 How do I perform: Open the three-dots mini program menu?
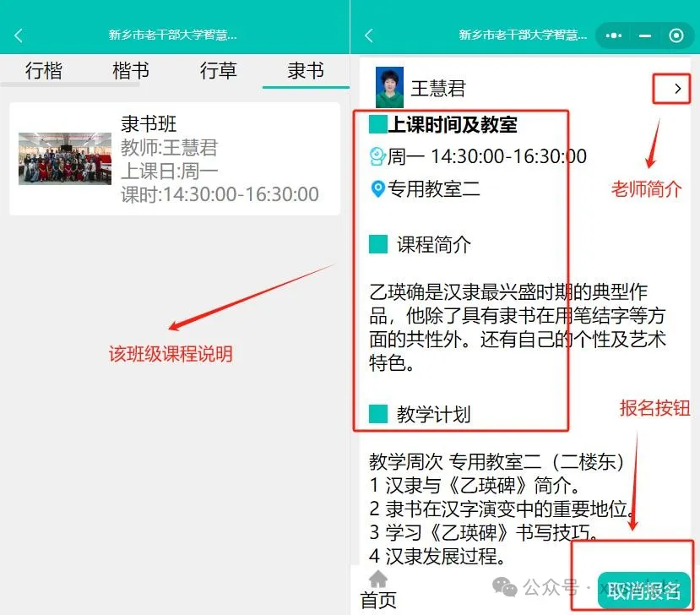[x=614, y=35]
